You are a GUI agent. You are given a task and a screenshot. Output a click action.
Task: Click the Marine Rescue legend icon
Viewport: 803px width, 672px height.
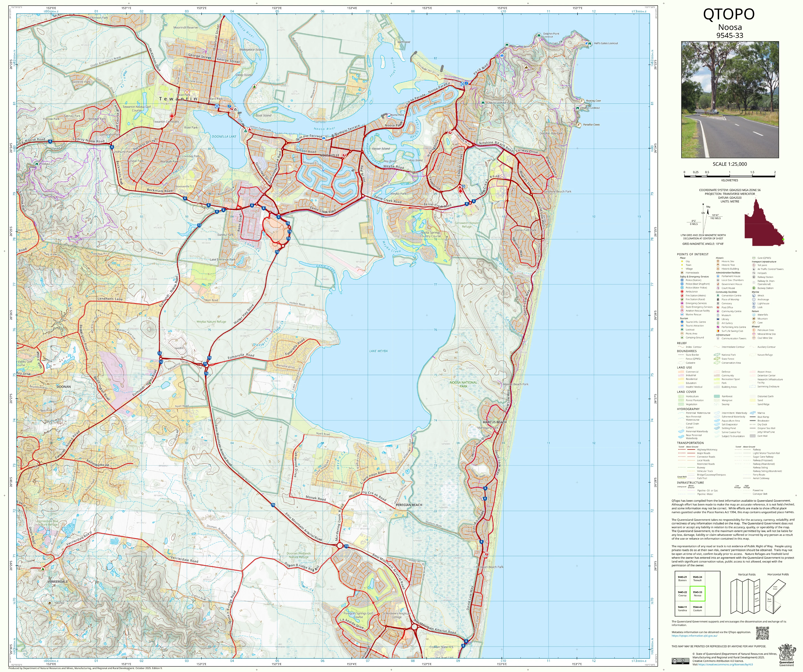tap(682, 315)
